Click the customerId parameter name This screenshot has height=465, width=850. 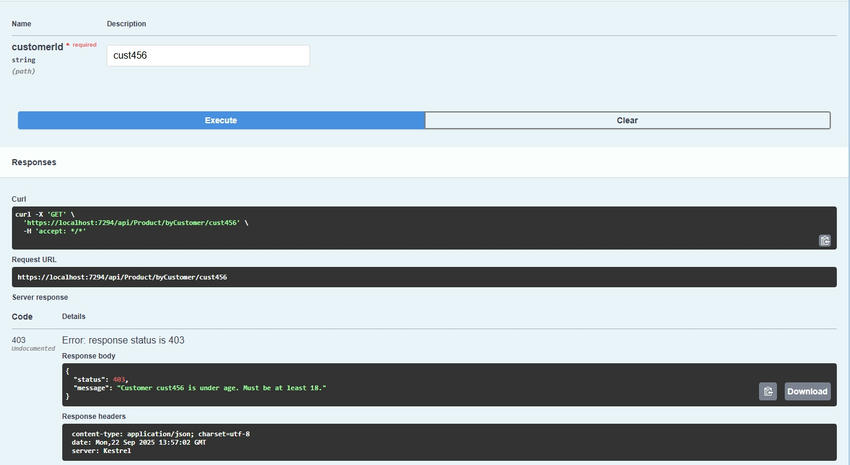pos(37,47)
